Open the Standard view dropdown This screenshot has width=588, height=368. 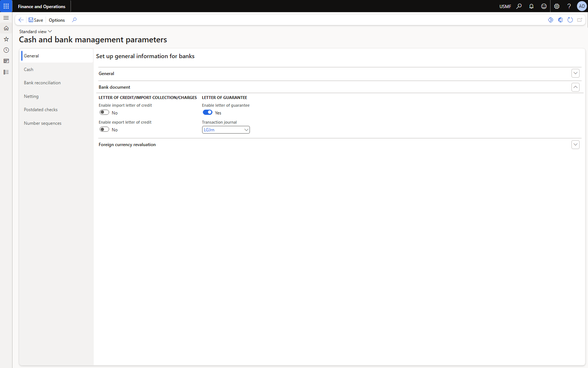[36, 32]
